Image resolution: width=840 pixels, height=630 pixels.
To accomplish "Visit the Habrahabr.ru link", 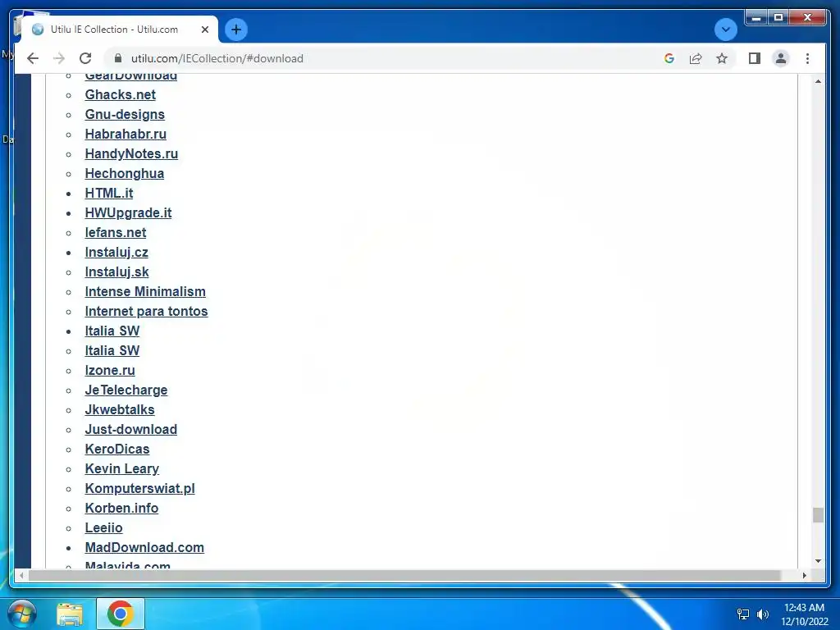I will point(126,134).
